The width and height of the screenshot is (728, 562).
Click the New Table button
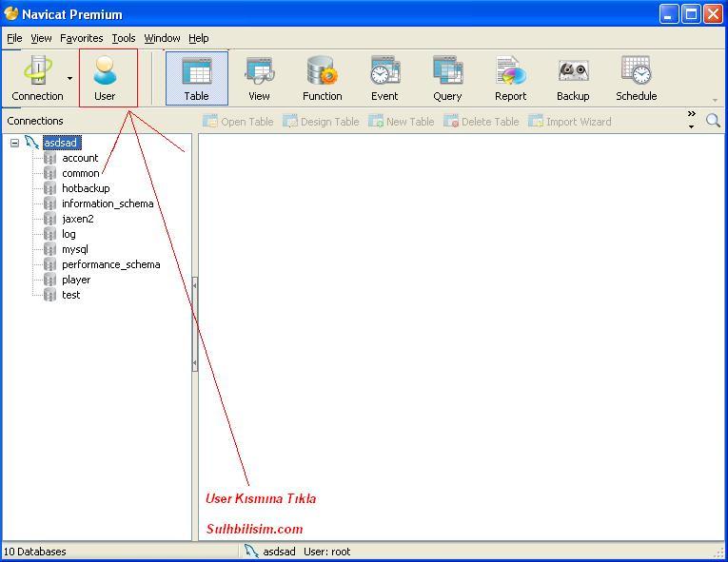pos(402,122)
